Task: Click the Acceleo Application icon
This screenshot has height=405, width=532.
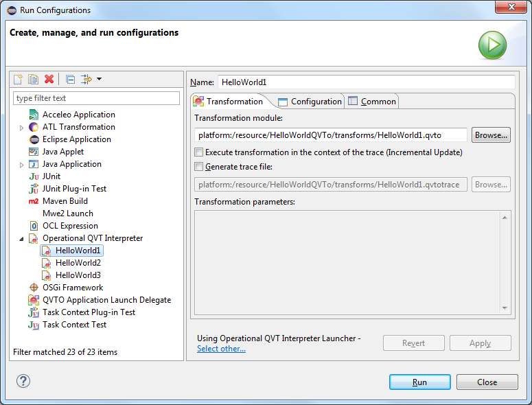Action: click(x=34, y=115)
